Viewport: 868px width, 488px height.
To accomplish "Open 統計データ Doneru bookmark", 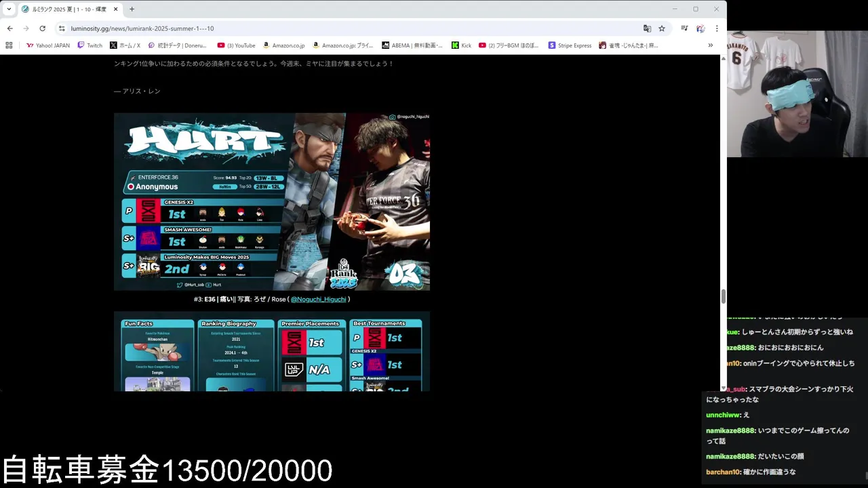I will 177,45.
